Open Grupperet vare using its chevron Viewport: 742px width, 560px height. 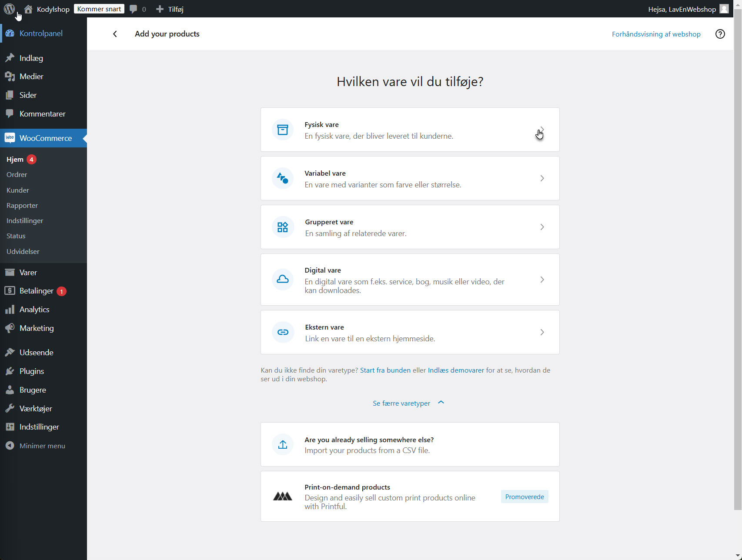(x=542, y=227)
